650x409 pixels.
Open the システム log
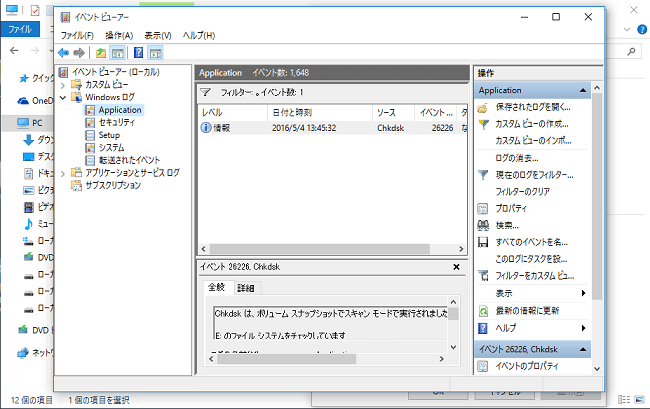point(111,148)
